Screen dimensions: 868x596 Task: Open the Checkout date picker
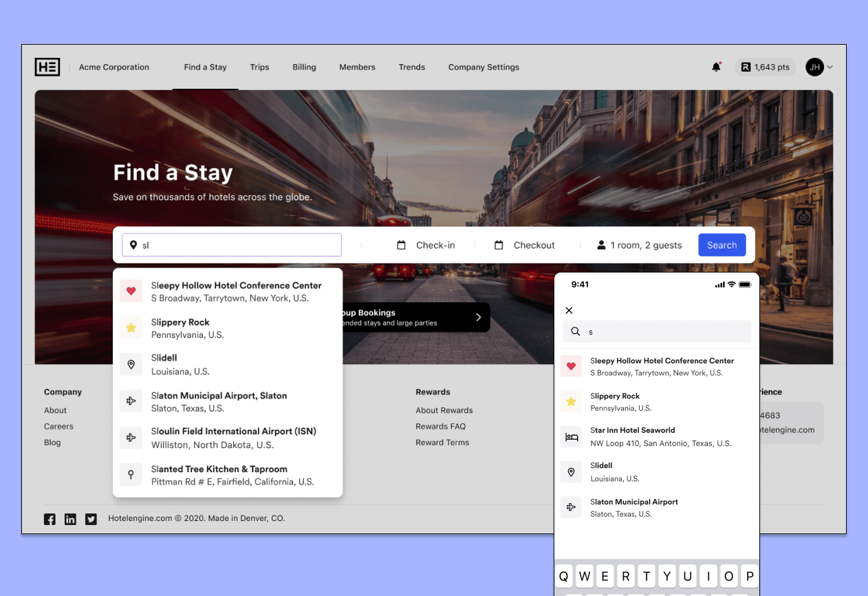point(525,245)
